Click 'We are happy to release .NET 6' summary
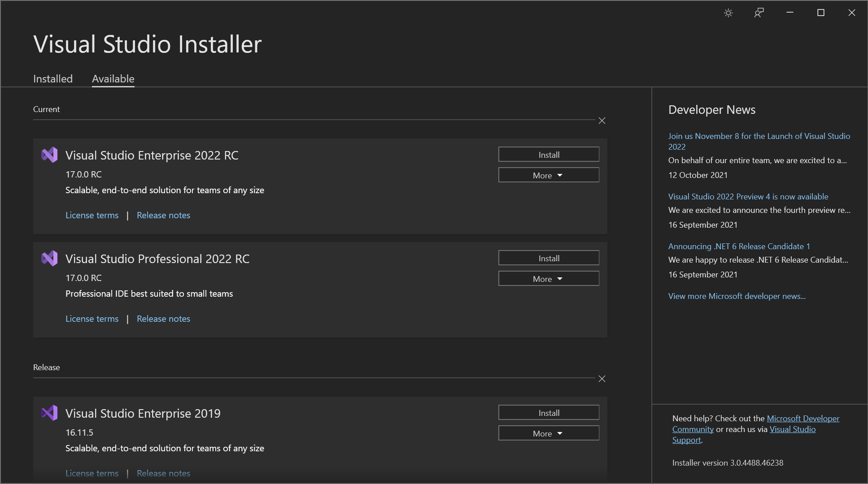 [758, 260]
